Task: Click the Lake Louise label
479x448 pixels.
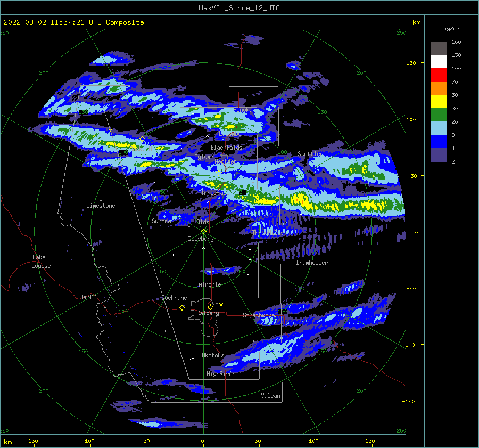Action: pyautogui.click(x=41, y=262)
